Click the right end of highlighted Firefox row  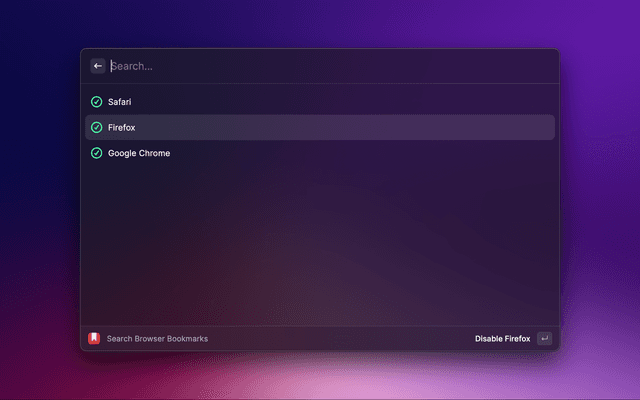[530, 128]
